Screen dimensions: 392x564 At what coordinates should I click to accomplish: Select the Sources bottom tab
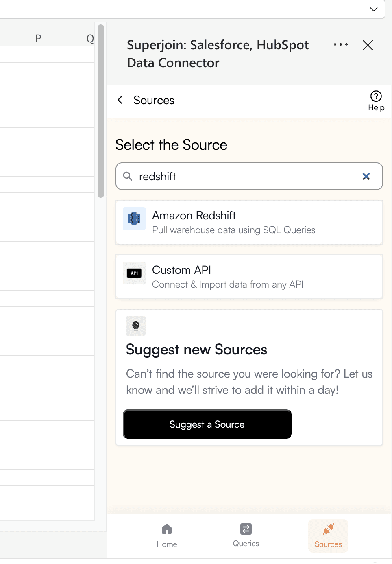328,536
